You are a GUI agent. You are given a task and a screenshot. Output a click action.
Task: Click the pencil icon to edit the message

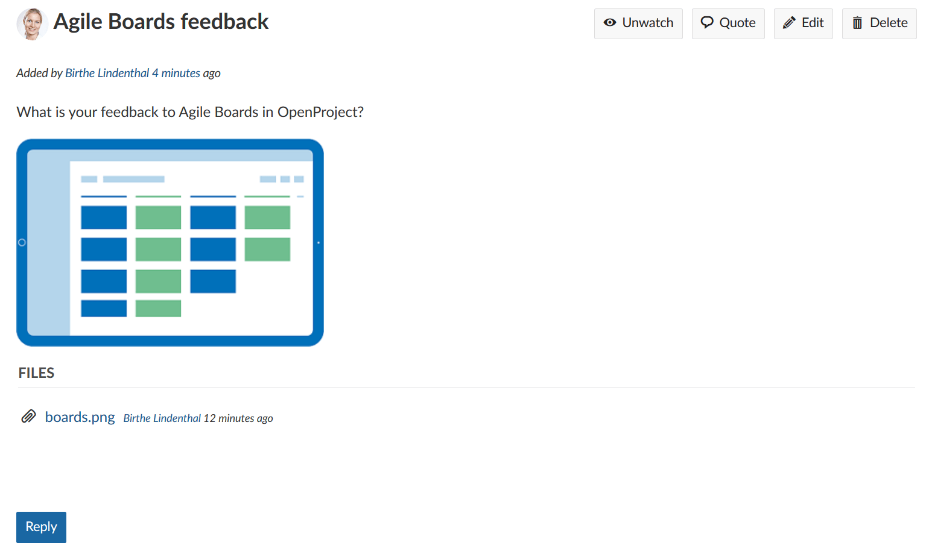pyautogui.click(x=789, y=23)
